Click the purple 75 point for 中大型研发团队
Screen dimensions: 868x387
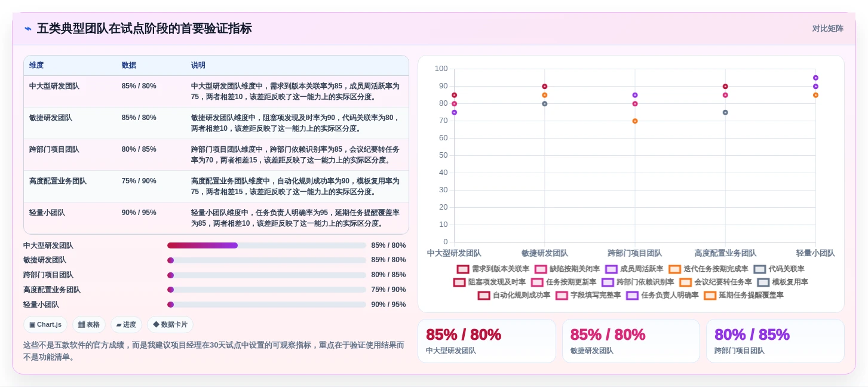(454, 112)
